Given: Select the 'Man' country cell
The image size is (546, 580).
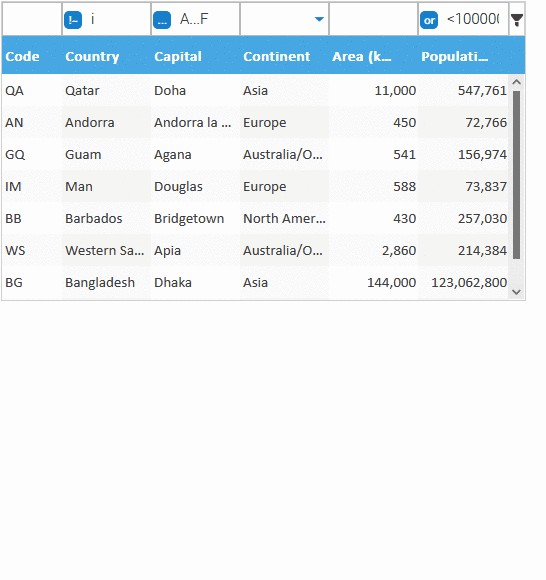Looking at the screenshot, I should tap(106, 186).
